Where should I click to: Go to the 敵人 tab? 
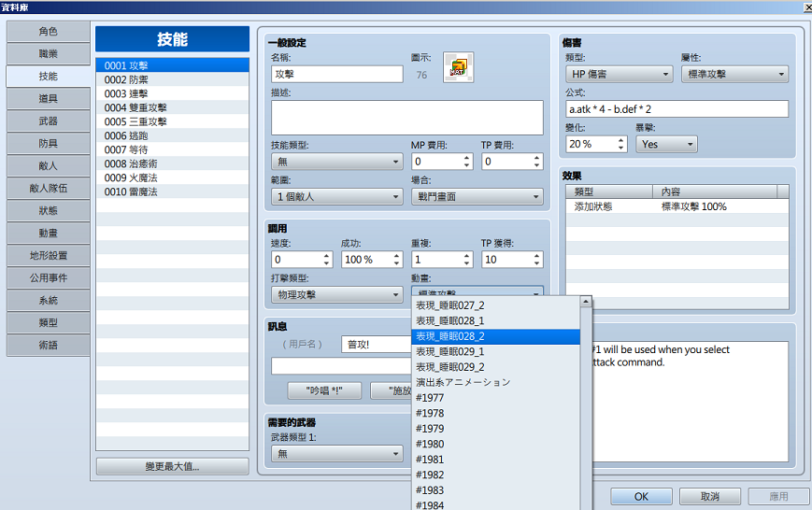49,165
